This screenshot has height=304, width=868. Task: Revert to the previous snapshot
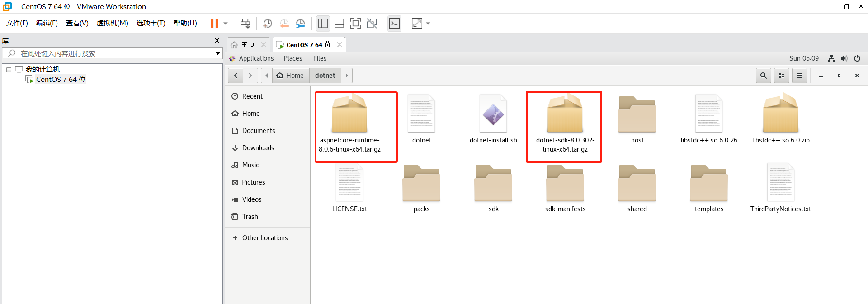tap(284, 24)
